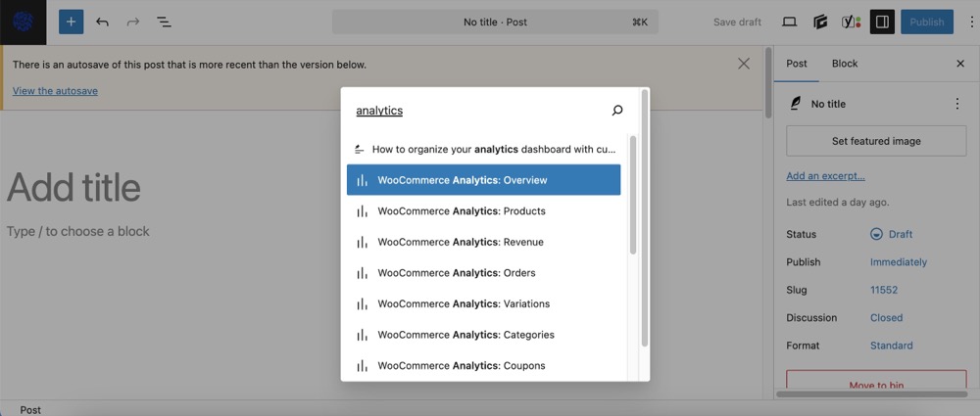Open the Draft status dropdown
980x416 pixels.
coord(892,234)
